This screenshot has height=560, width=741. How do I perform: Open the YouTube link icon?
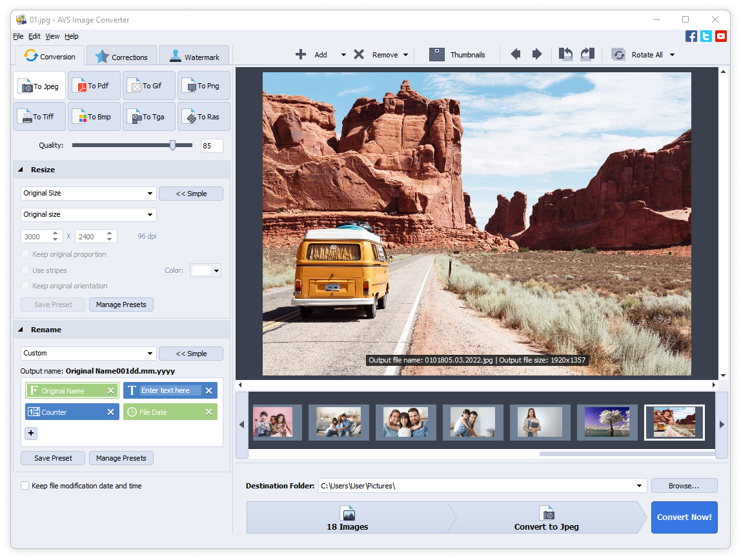721,36
